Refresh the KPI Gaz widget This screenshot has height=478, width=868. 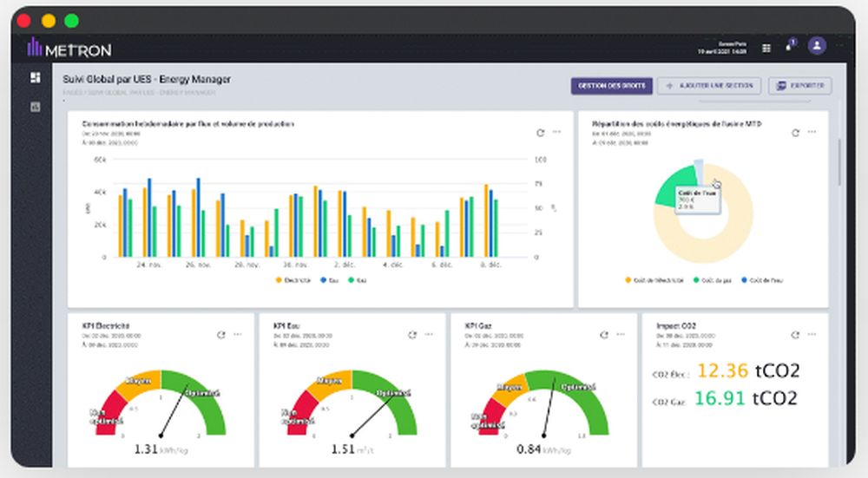tap(604, 335)
